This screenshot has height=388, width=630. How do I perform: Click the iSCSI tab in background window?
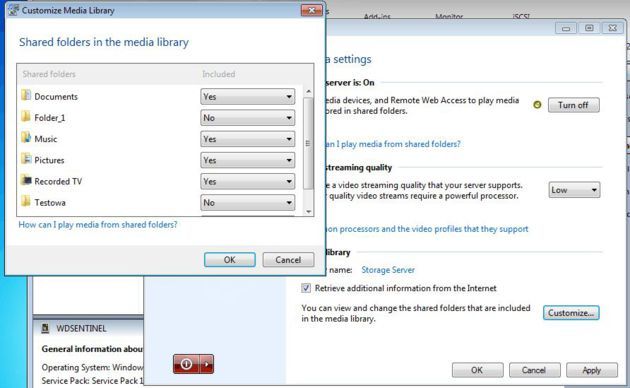click(521, 17)
